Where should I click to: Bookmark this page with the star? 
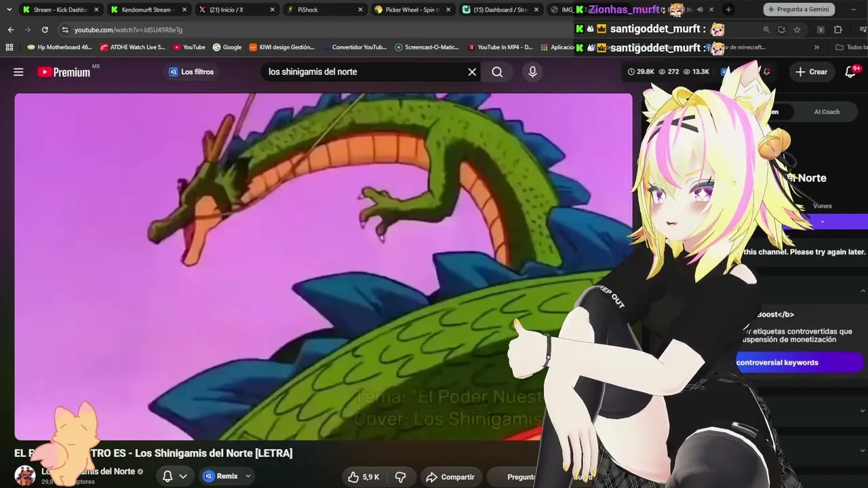[797, 30]
